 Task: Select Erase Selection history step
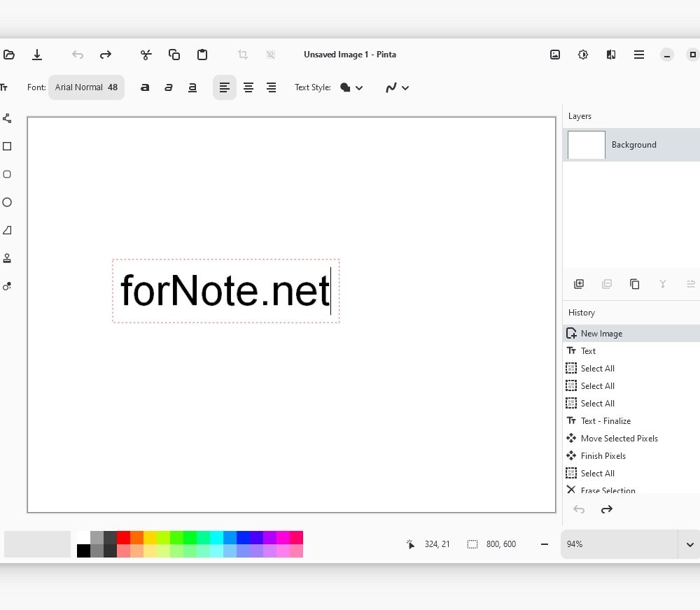(x=631, y=490)
